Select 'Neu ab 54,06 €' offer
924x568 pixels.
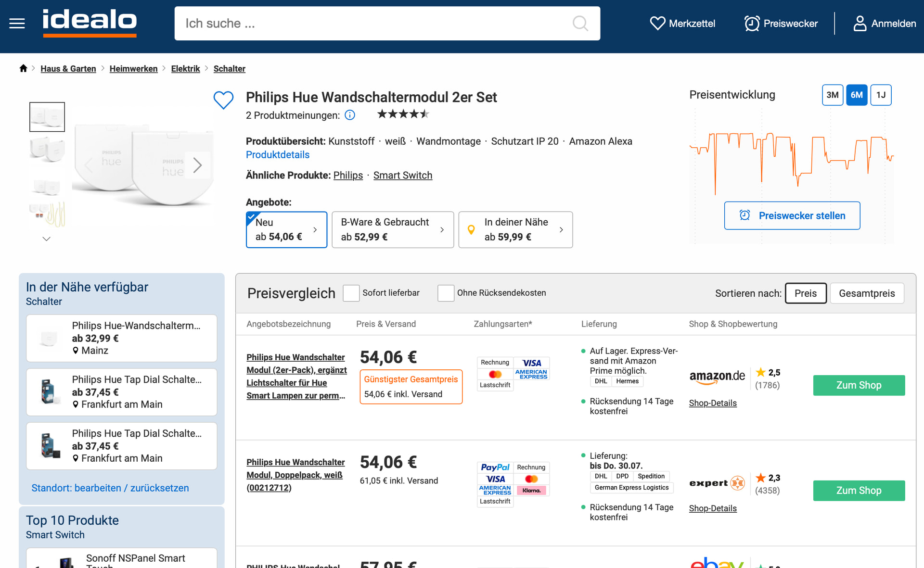point(286,229)
